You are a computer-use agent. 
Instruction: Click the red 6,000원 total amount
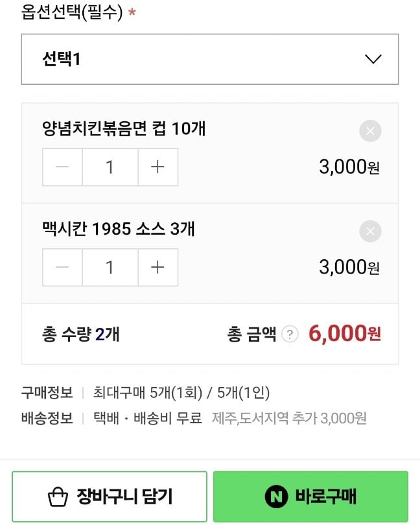point(345,334)
